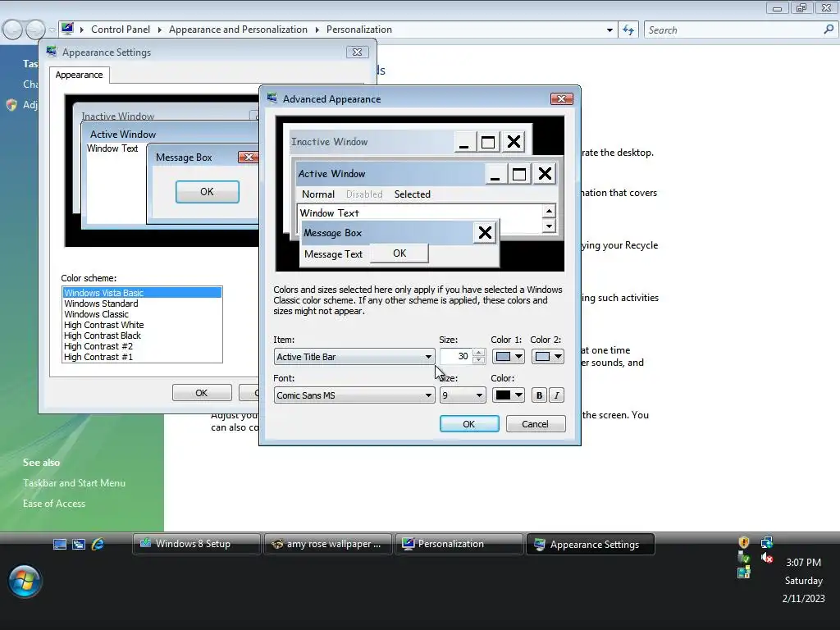Click the Back navigation button

point(13,30)
